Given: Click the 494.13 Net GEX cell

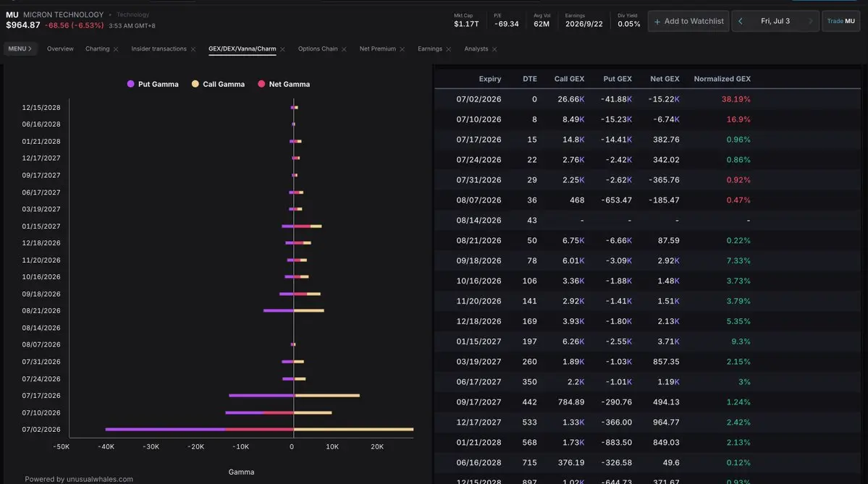Looking at the screenshot, I should pos(666,402).
